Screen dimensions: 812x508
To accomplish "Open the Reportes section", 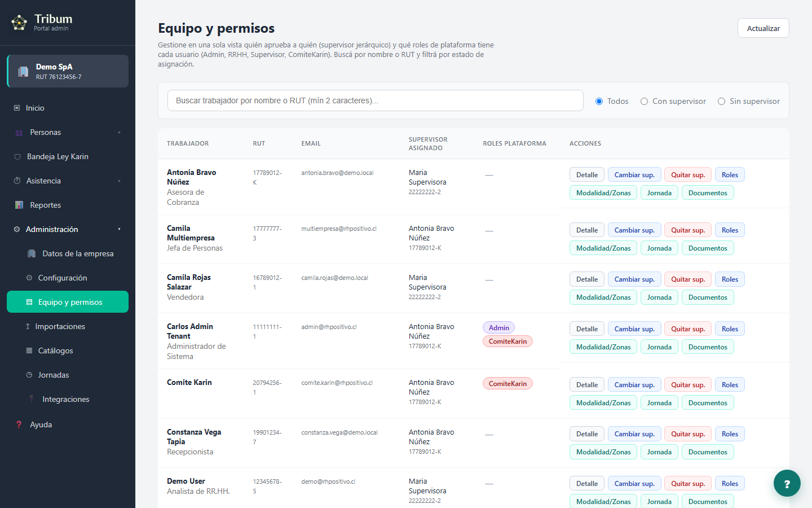I will 68,205.
